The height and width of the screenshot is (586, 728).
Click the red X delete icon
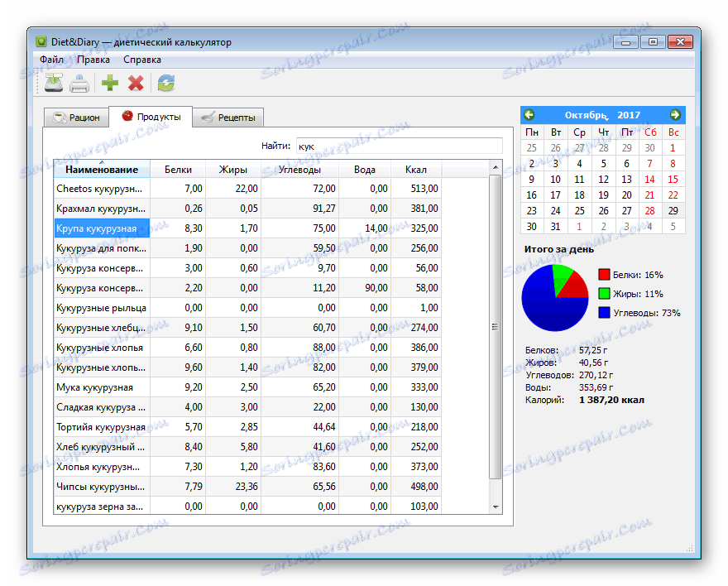[x=136, y=83]
